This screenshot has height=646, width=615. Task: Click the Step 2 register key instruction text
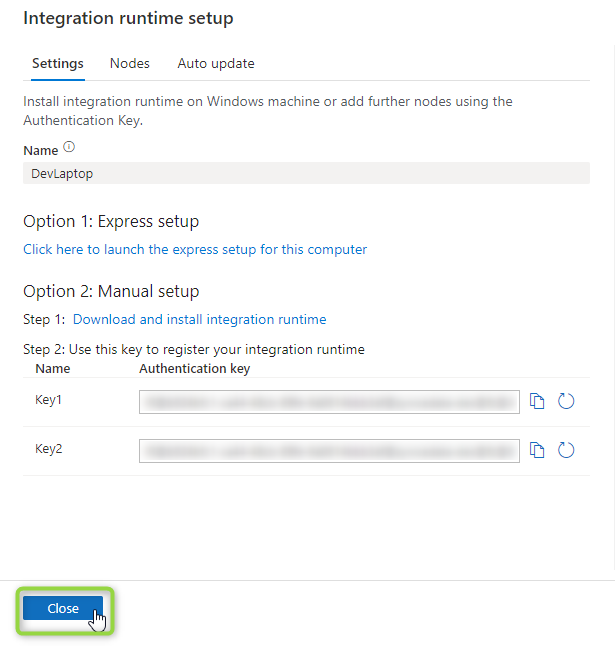tap(194, 349)
